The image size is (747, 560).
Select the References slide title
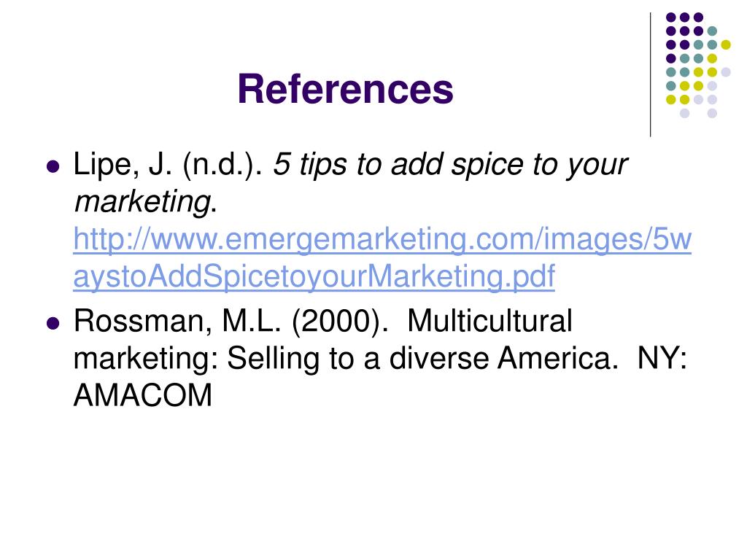click(x=345, y=89)
